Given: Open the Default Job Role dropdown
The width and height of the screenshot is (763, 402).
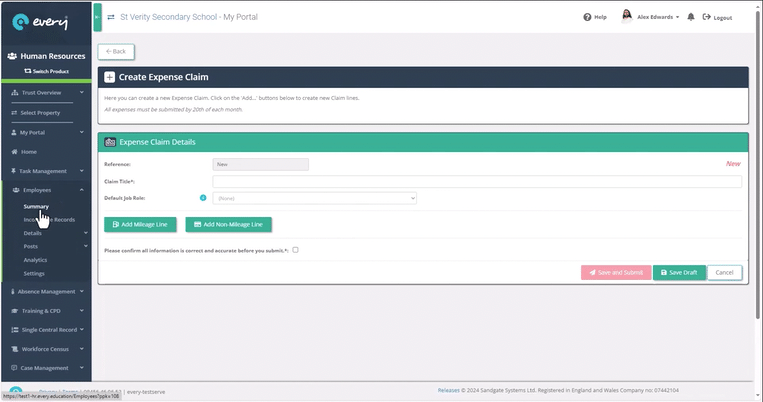Looking at the screenshot, I should click(x=314, y=198).
